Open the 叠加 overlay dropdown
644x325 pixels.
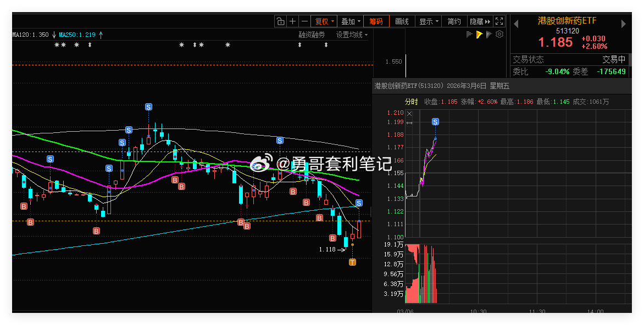349,21
